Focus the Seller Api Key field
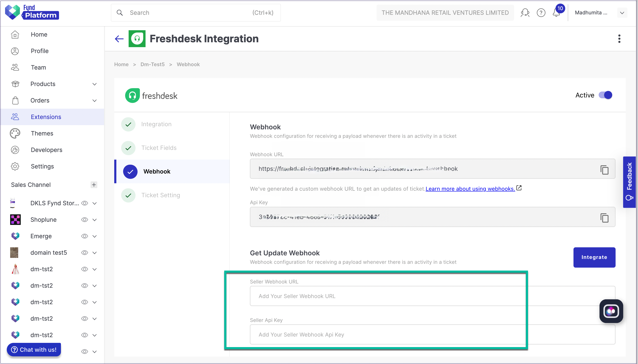This screenshot has width=638, height=364. click(x=432, y=334)
